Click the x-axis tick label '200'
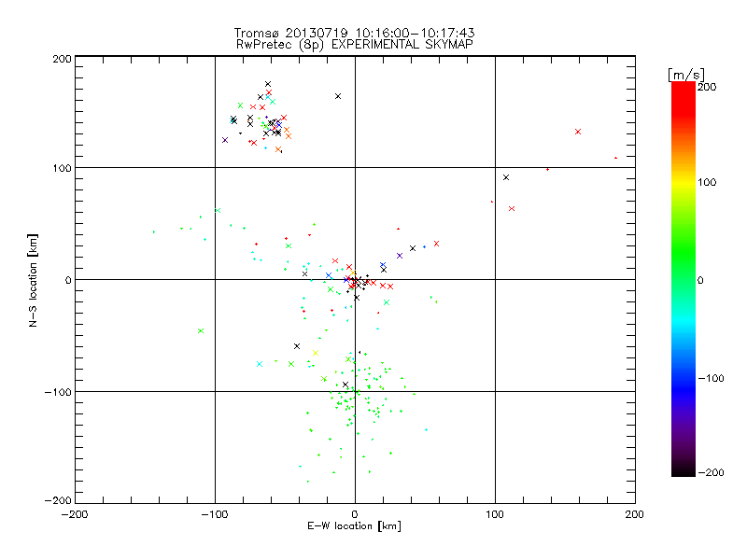 pos(635,515)
